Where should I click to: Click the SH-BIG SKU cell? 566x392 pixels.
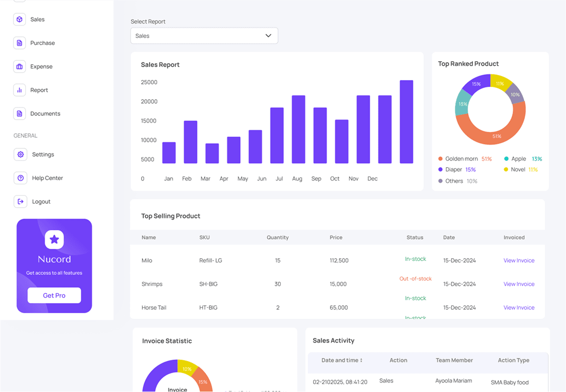click(x=208, y=284)
